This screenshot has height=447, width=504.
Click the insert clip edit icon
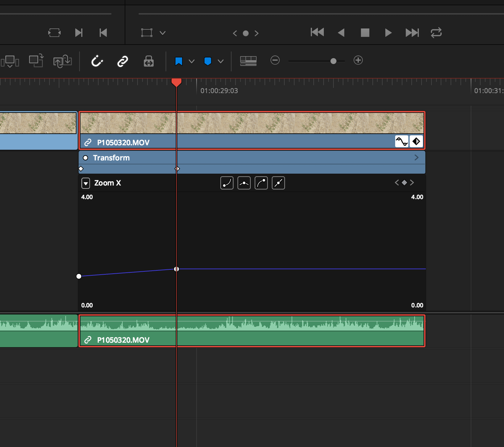click(10, 61)
